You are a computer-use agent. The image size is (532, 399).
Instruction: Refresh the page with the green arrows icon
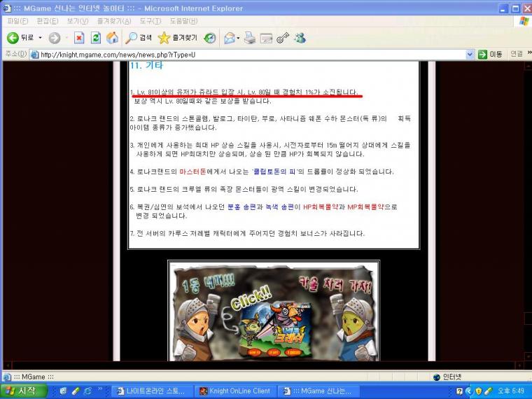(x=96, y=38)
